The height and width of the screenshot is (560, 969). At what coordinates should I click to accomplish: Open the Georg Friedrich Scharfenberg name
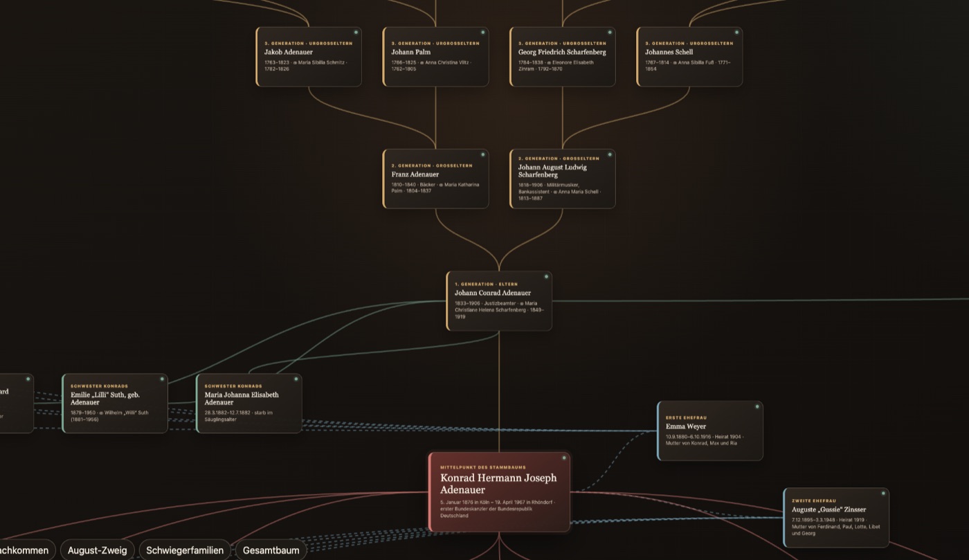562,52
